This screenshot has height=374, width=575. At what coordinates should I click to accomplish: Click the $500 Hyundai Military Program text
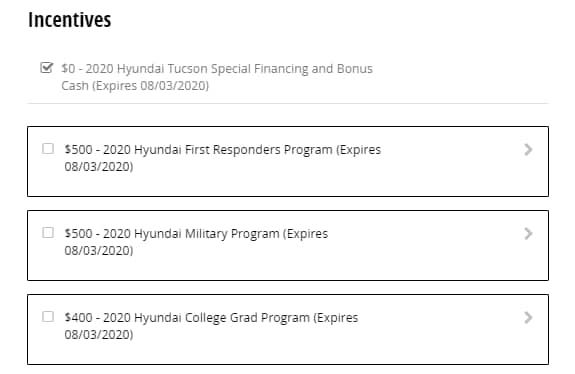[x=196, y=242]
